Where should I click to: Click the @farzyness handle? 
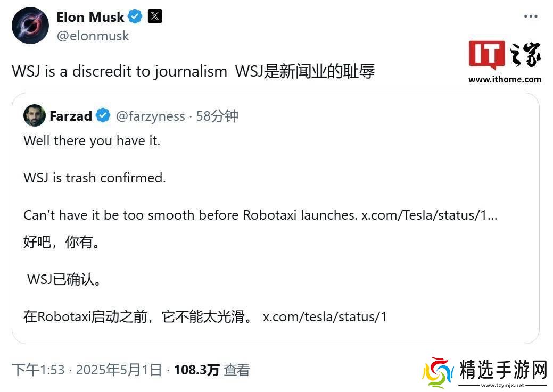click(150, 116)
